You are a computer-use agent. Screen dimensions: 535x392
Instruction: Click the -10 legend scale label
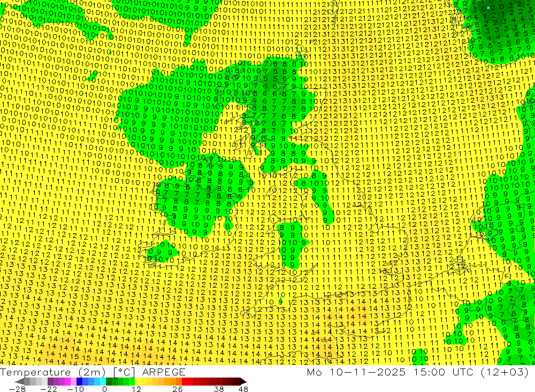[x=75, y=389]
